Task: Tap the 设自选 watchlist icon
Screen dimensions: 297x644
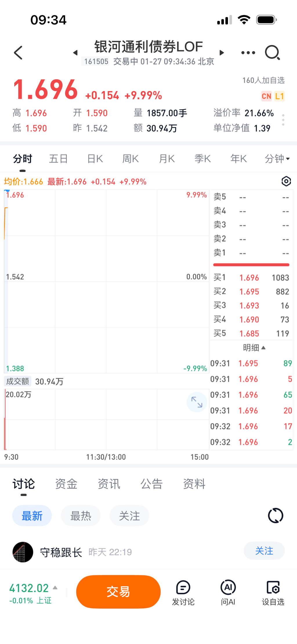Action: (x=273, y=592)
